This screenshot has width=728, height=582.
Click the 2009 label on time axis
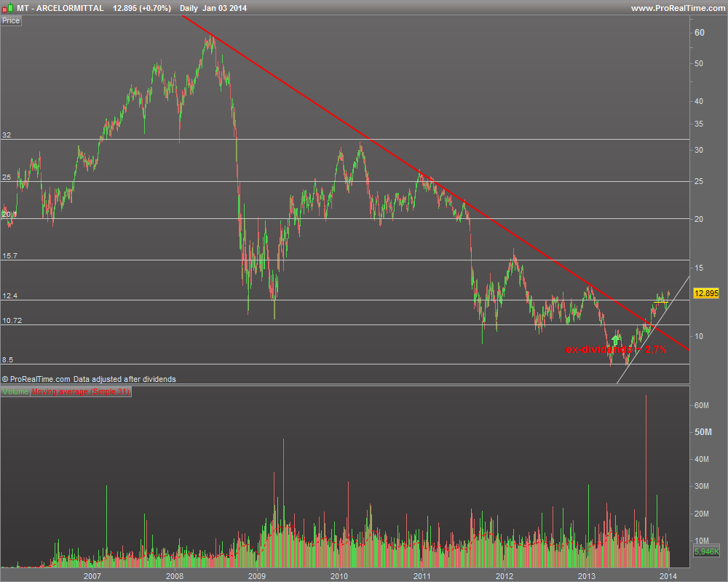point(257,576)
